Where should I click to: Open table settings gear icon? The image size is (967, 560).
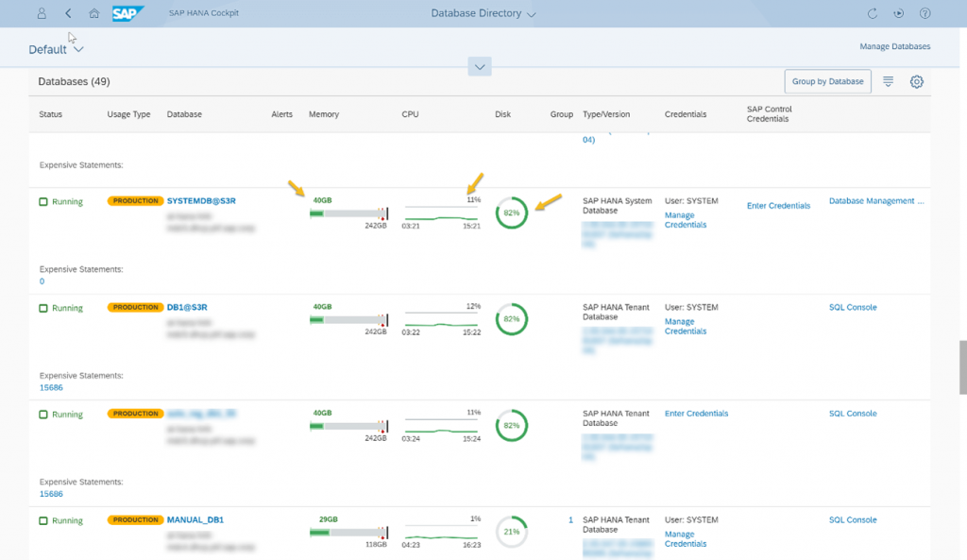coord(917,81)
